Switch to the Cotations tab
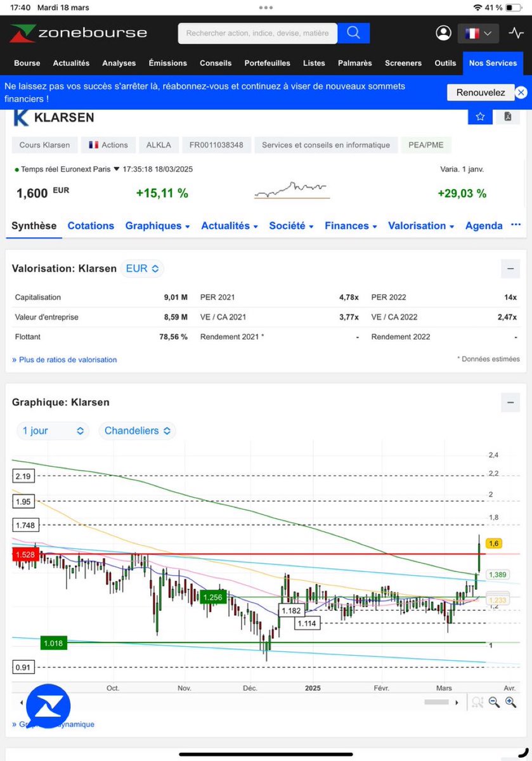532x761 pixels. pyautogui.click(x=91, y=226)
